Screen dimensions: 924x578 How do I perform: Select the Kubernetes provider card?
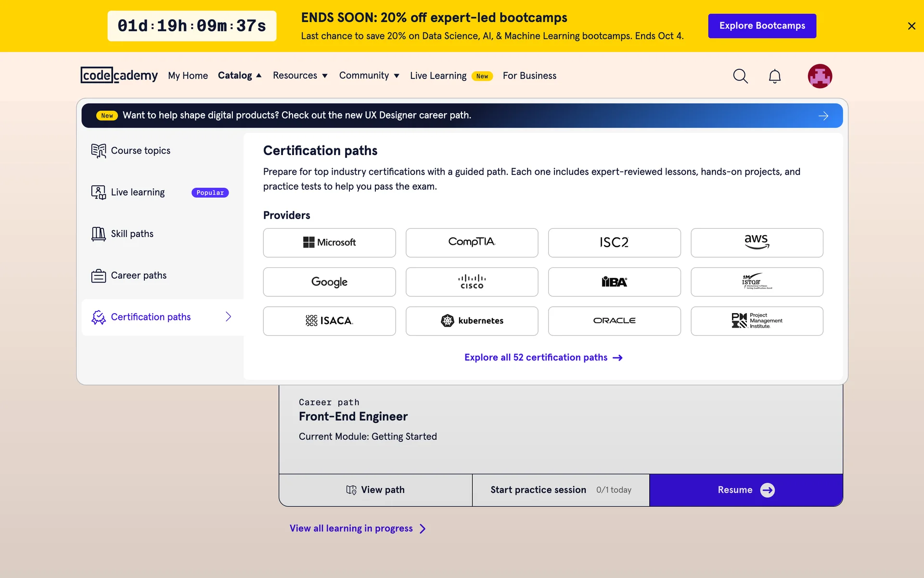472,321
